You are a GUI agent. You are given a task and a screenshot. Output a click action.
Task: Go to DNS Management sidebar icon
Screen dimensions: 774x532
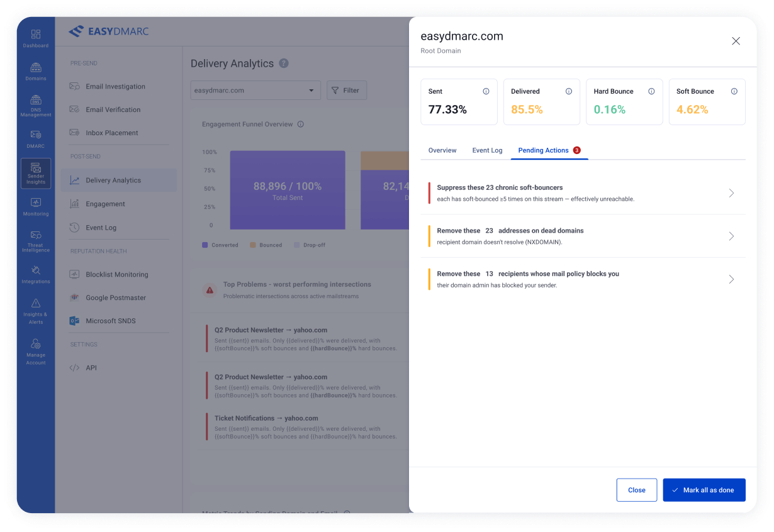coord(36,106)
